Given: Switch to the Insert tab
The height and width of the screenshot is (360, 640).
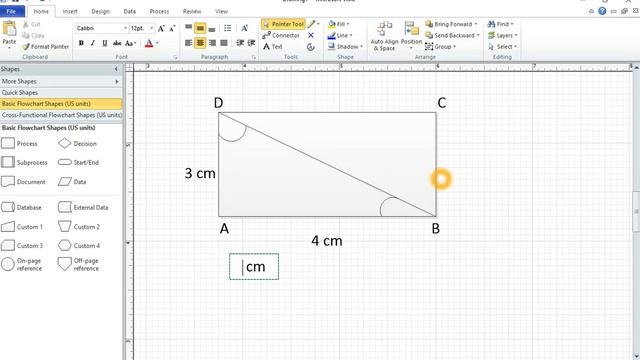Looking at the screenshot, I should click(70, 11).
